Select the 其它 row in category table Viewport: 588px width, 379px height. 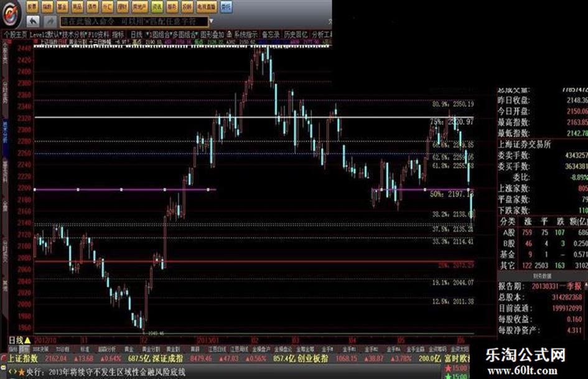(543, 265)
